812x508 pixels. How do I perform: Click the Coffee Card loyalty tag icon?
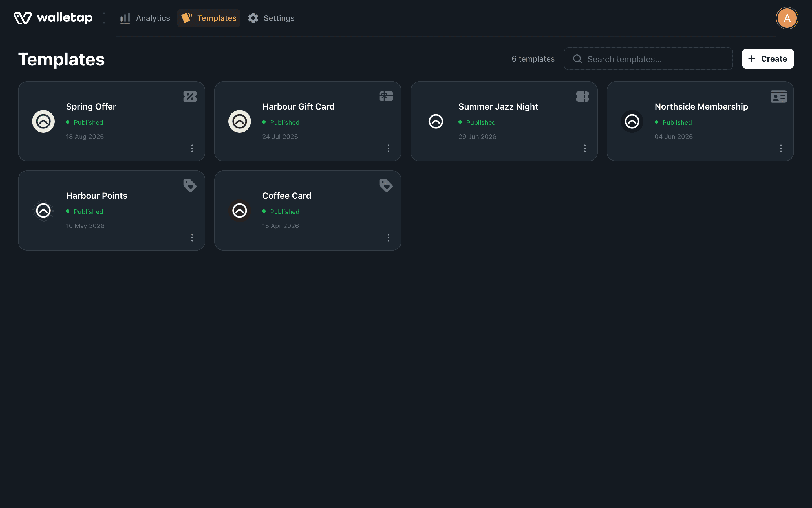point(386,185)
